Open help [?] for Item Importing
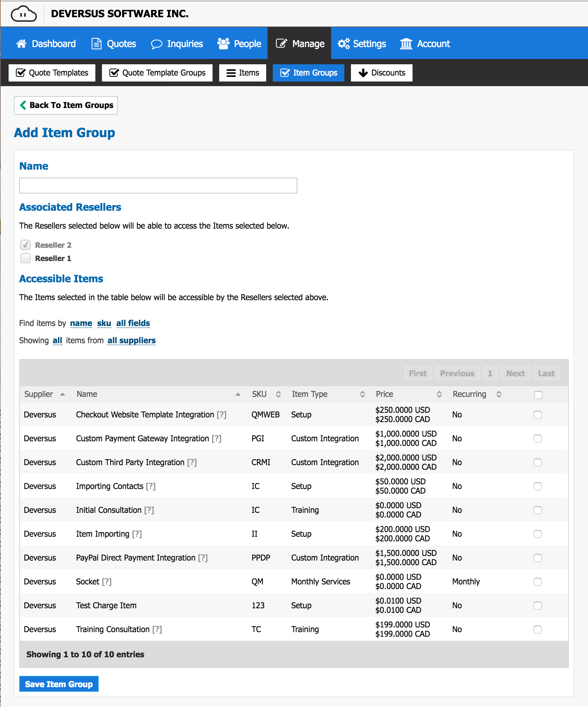Viewport: 588px width, 707px height. pyautogui.click(x=137, y=534)
